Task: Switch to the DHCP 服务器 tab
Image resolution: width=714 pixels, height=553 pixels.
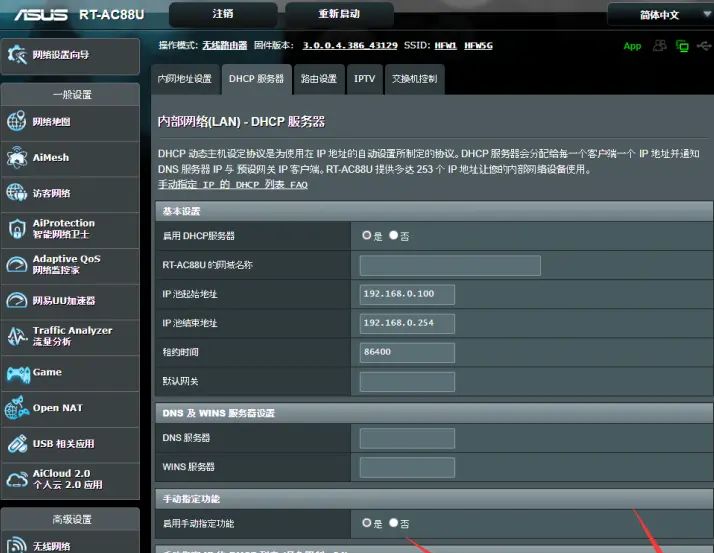Action: [x=256, y=79]
